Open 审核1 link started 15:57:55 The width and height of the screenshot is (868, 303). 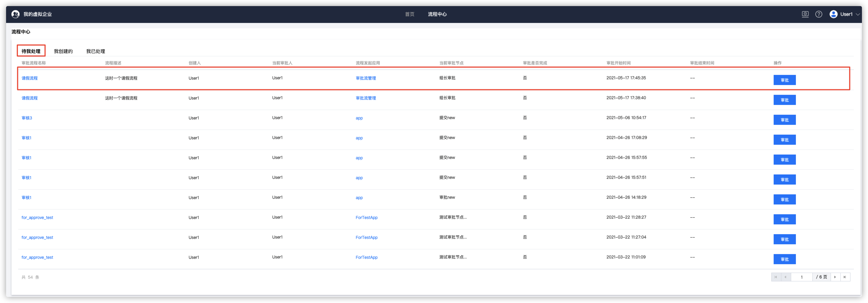click(26, 158)
